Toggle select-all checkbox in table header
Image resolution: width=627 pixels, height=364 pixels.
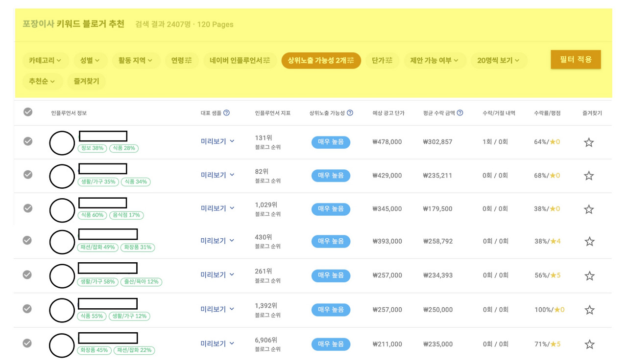pos(28,112)
